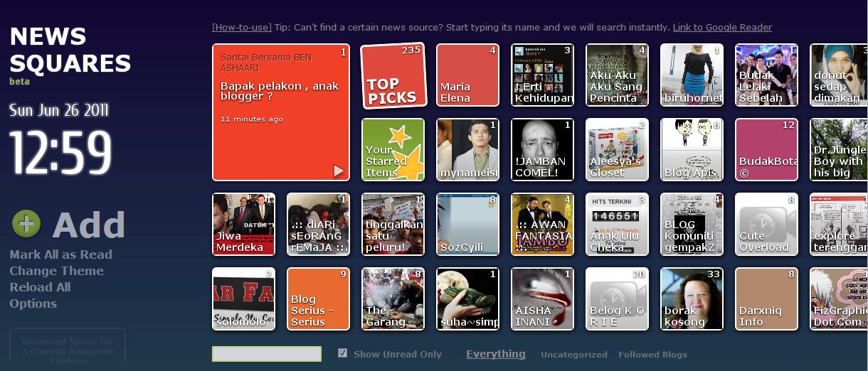Select the Maria Elena red tile

pyautogui.click(x=467, y=75)
